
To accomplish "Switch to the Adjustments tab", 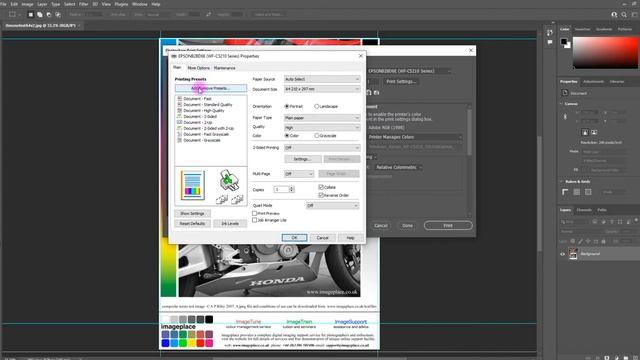I will click(x=593, y=82).
